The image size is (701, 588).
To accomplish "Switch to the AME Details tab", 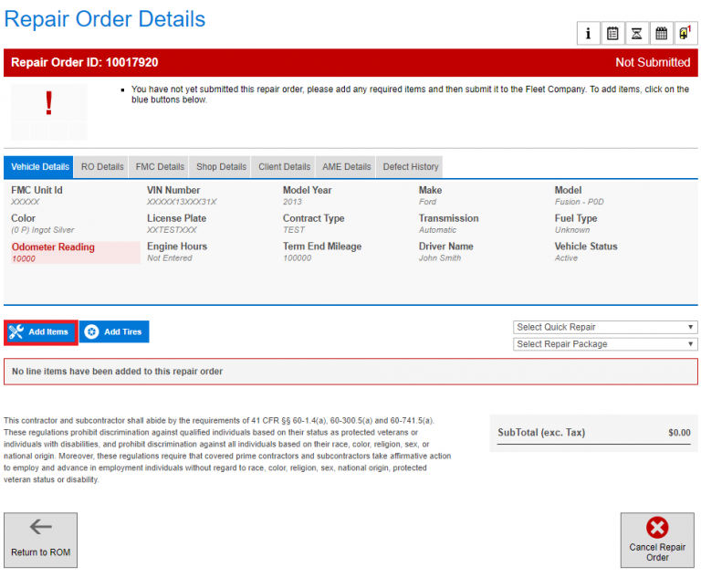I will [x=346, y=167].
